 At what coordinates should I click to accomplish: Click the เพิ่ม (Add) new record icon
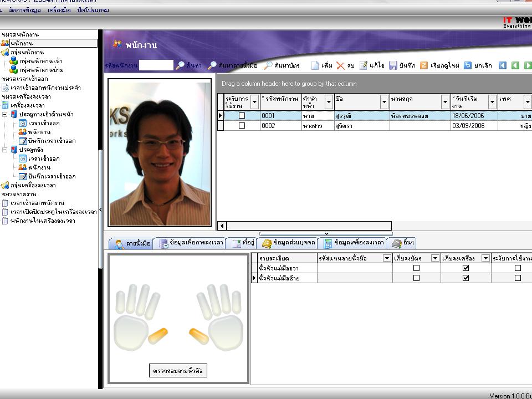tap(315, 65)
